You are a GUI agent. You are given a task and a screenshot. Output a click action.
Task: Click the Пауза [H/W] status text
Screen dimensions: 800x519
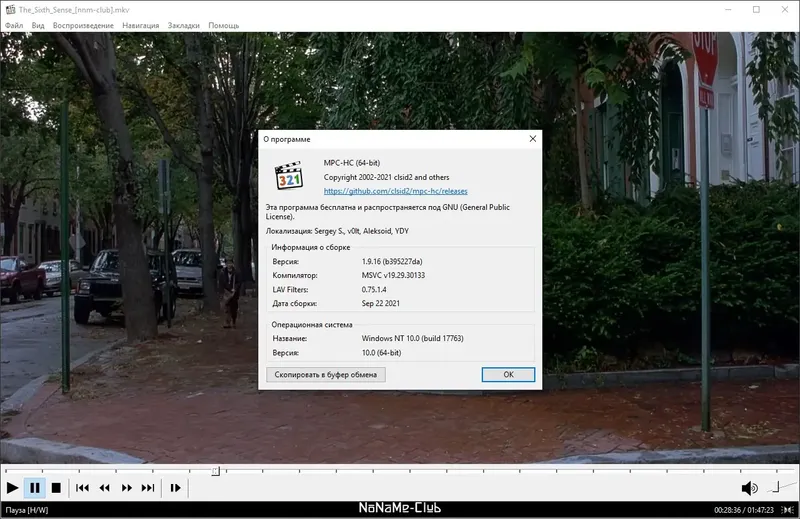[x=27, y=510]
